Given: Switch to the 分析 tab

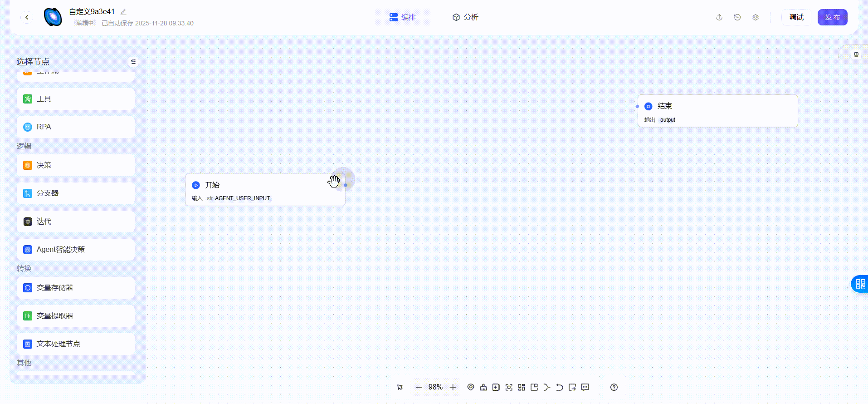Looking at the screenshot, I should click(465, 17).
